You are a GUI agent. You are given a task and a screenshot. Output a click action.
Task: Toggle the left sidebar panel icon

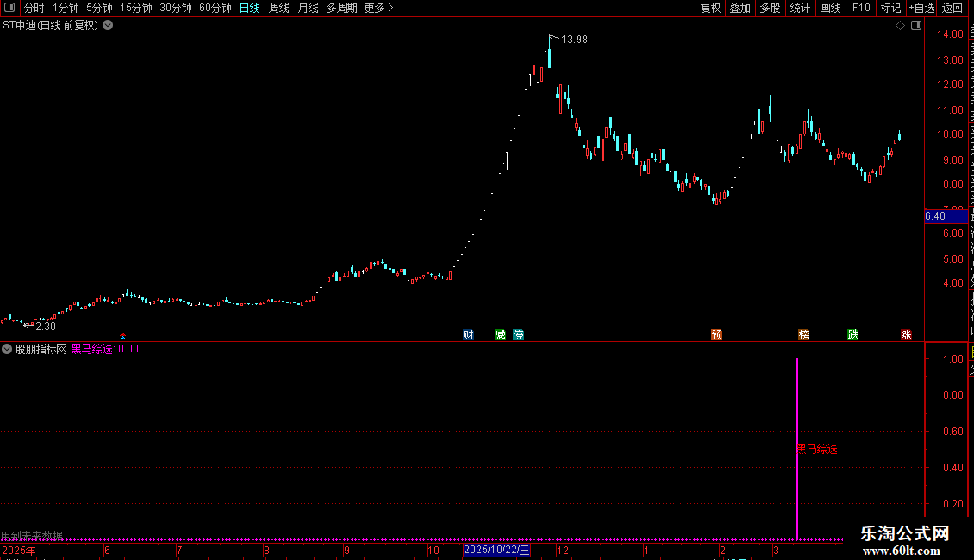tap(9, 8)
